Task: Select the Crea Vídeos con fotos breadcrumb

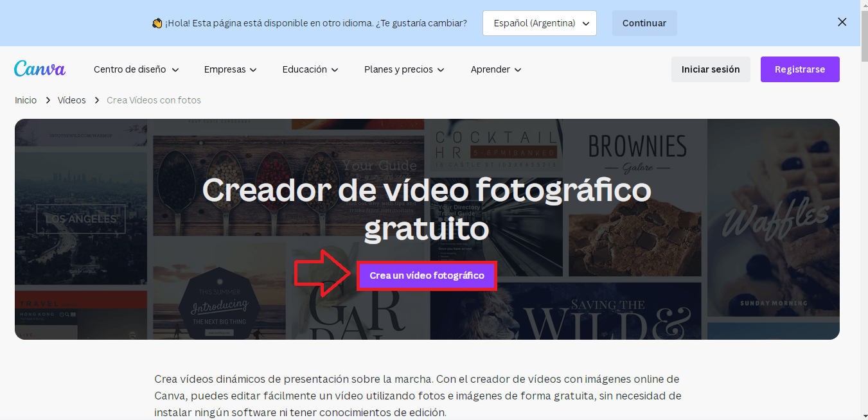Action: (154, 100)
